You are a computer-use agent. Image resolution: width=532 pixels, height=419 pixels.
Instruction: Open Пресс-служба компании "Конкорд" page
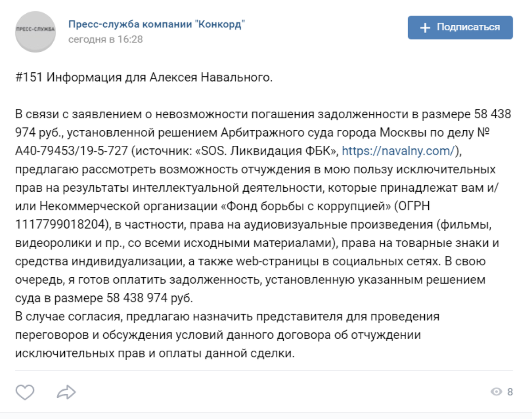pos(156,24)
